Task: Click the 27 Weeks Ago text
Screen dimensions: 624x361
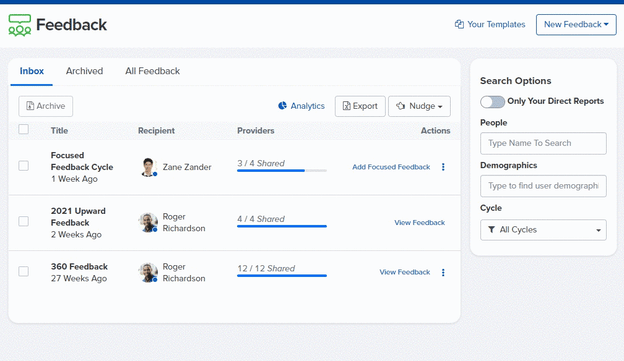Action: (79, 279)
